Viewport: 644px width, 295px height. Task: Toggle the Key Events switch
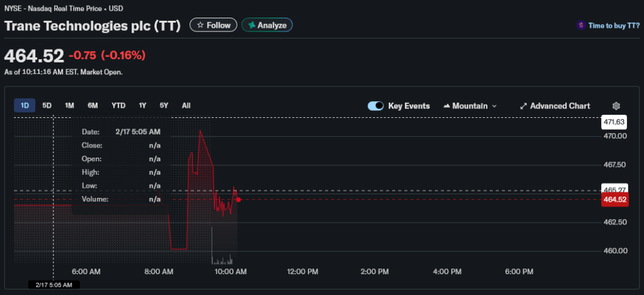pyautogui.click(x=375, y=106)
